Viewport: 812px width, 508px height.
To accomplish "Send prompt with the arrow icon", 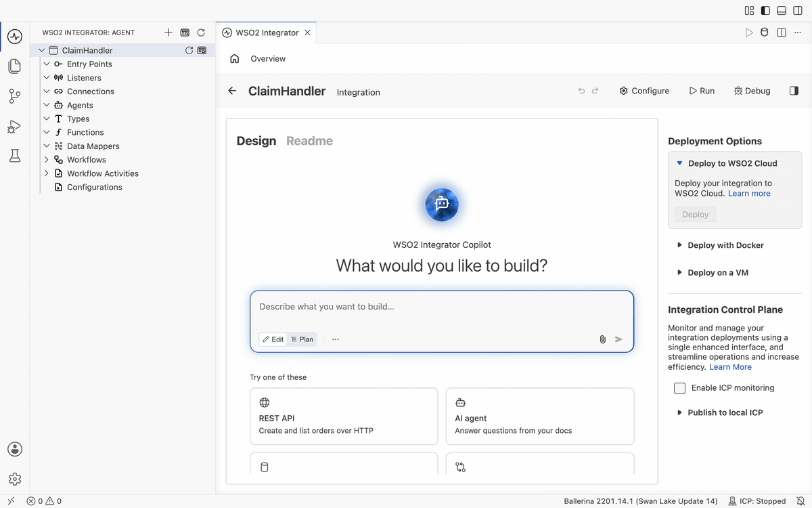I will (618, 339).
